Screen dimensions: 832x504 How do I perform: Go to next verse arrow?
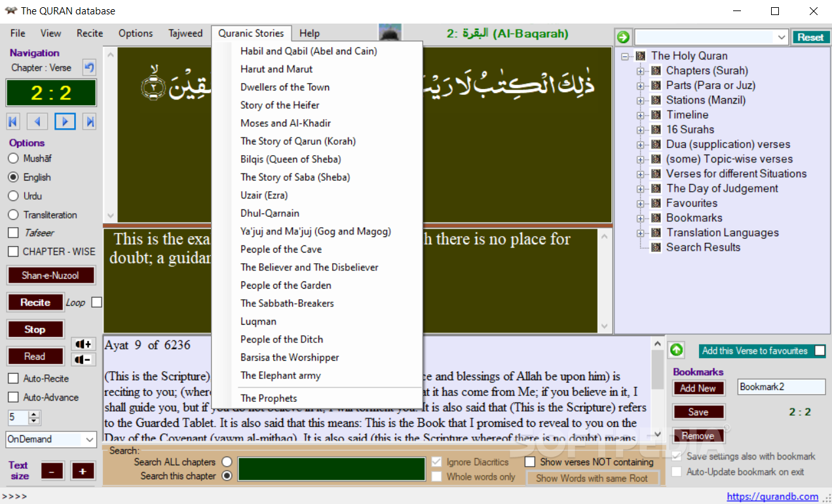pos(65,121)
